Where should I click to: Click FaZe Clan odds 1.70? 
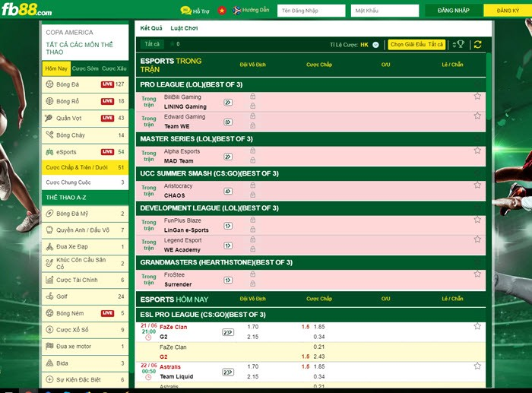coord(253,327)
